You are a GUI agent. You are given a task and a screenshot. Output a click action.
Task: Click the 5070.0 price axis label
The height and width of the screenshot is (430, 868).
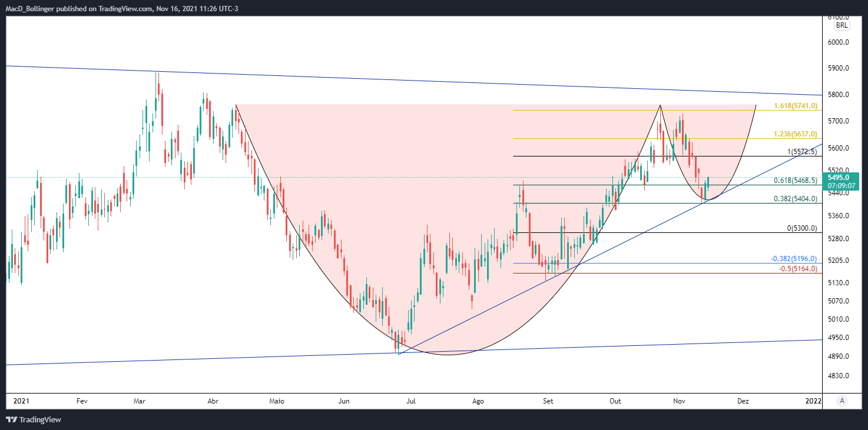(839, 301)
